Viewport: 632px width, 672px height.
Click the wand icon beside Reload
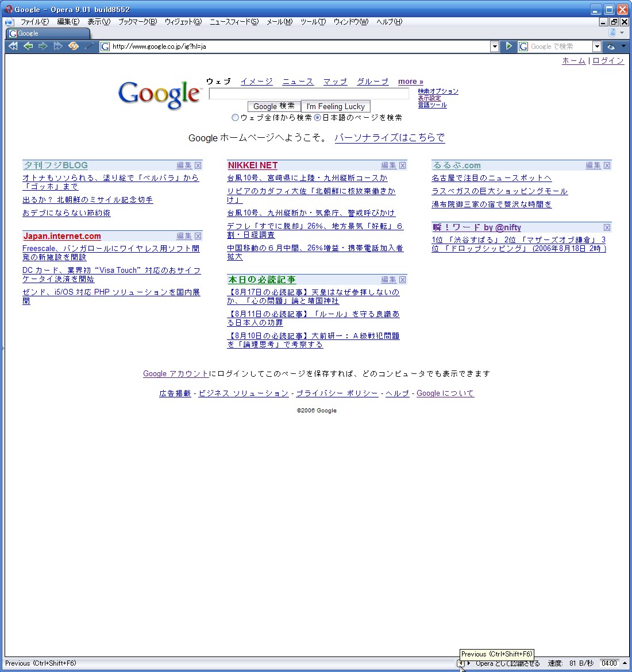click(88, 47)
